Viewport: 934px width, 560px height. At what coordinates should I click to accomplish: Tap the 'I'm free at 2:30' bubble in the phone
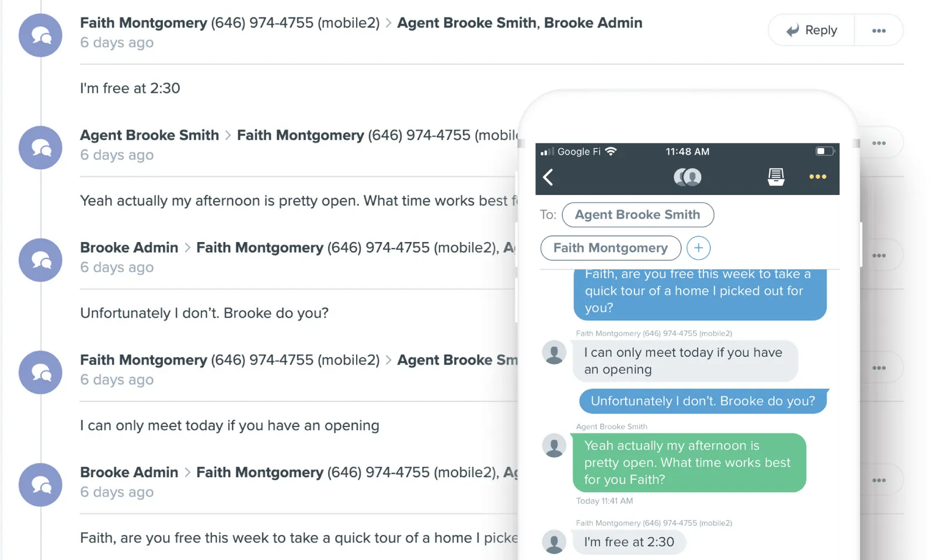click(629, 542)
